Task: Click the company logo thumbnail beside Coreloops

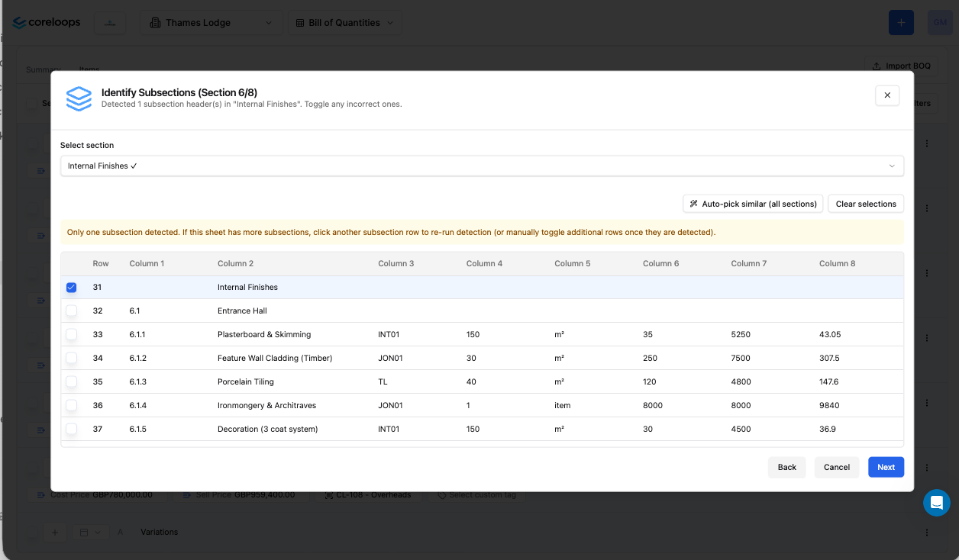Action: [110, 23]
